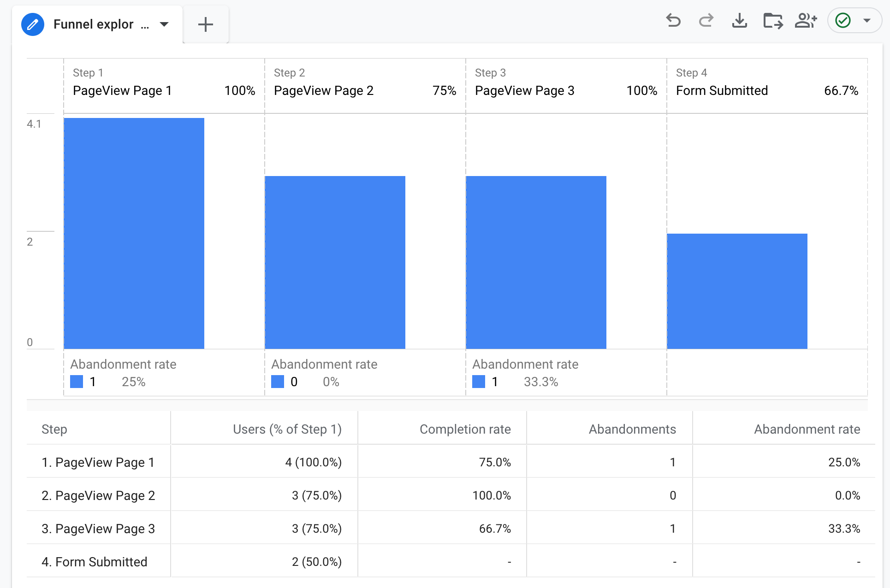Select the Step 2 PageView Page 2 header
Screen dimensions: 890x588
click(365, 86)
